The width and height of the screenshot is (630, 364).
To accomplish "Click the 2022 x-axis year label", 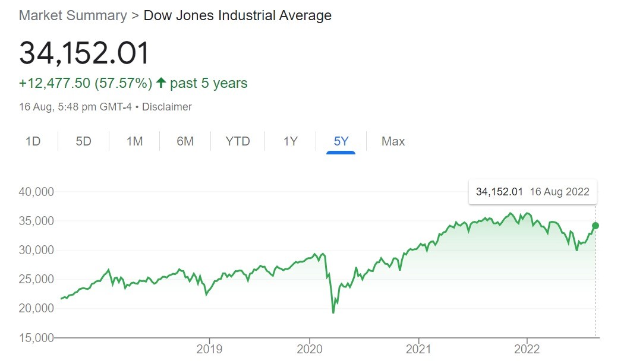I will point(527,349).
